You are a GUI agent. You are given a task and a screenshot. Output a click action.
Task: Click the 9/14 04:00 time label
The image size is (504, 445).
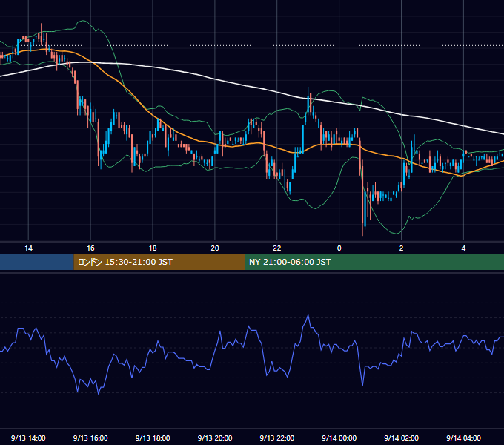pyautogui.click(x=463, y=438)
